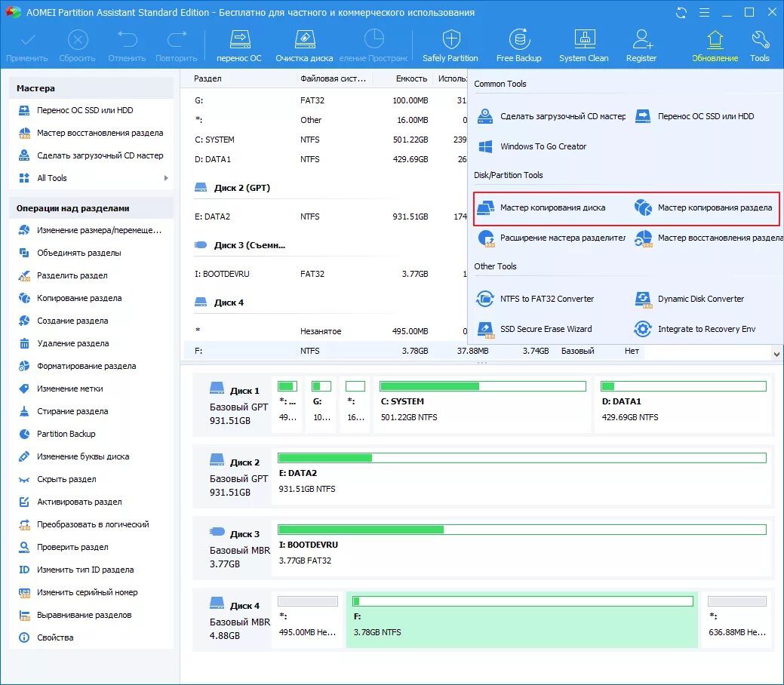
Task: Select F: 3.78GB NTFS block in Диск 4
Action: (x=522, y=619)
